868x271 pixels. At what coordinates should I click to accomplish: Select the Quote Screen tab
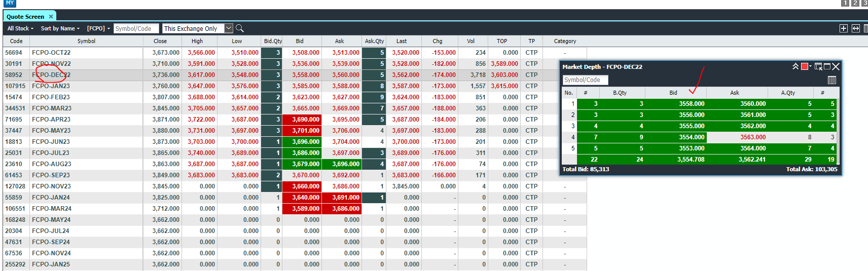pyautogui.click(x=25, y=17)
